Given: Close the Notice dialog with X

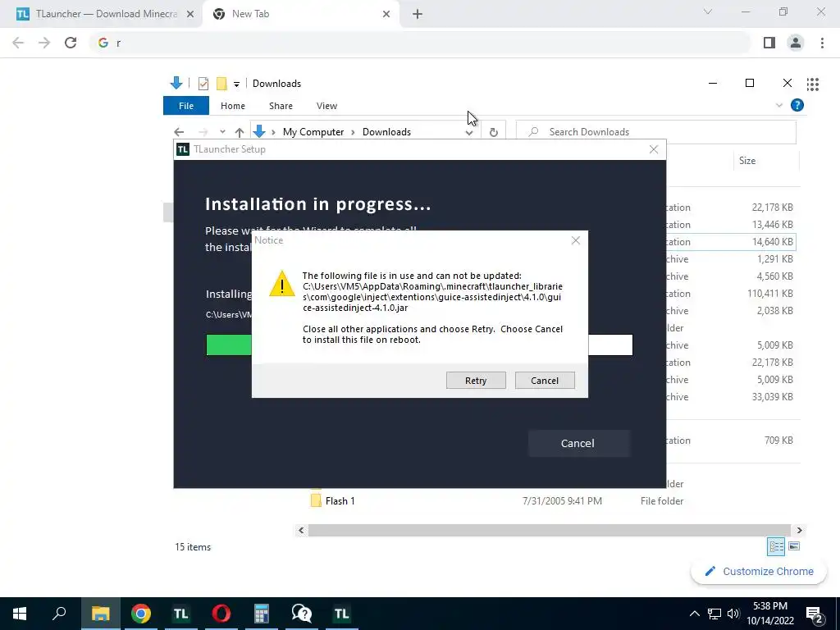Looking at the screenshot, I should [576, 240].
